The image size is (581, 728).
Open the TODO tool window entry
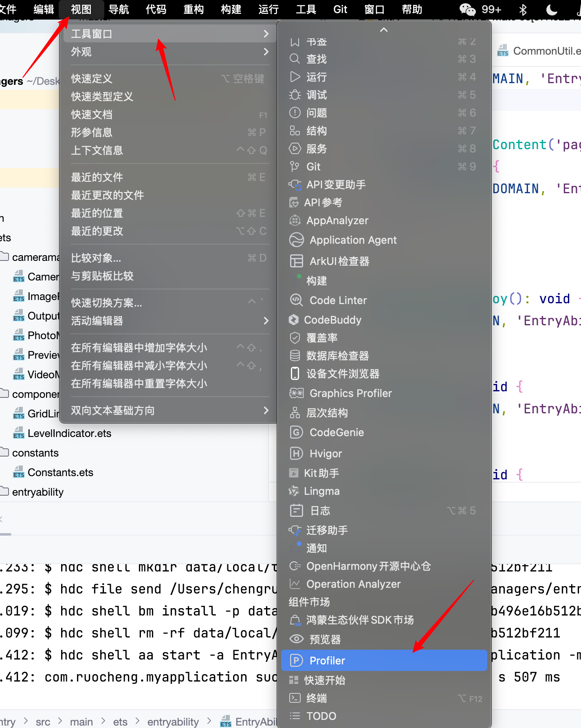(384, 716)
